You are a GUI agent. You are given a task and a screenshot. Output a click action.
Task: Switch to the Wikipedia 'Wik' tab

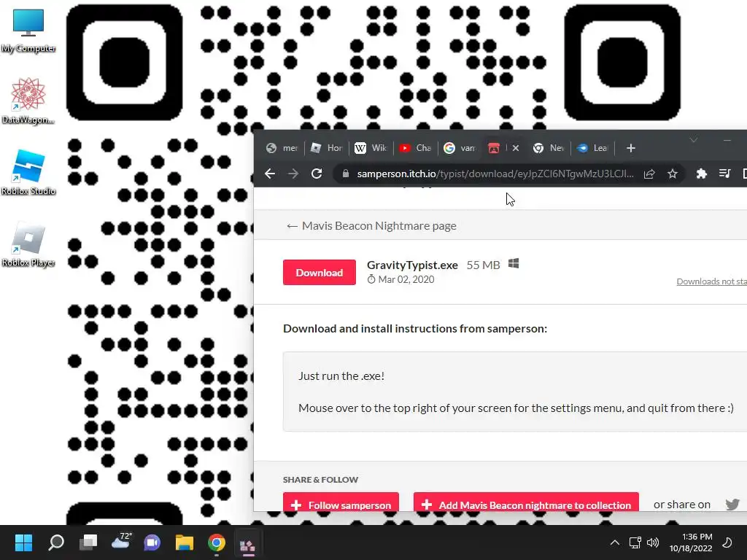click(x=371, y=148)
